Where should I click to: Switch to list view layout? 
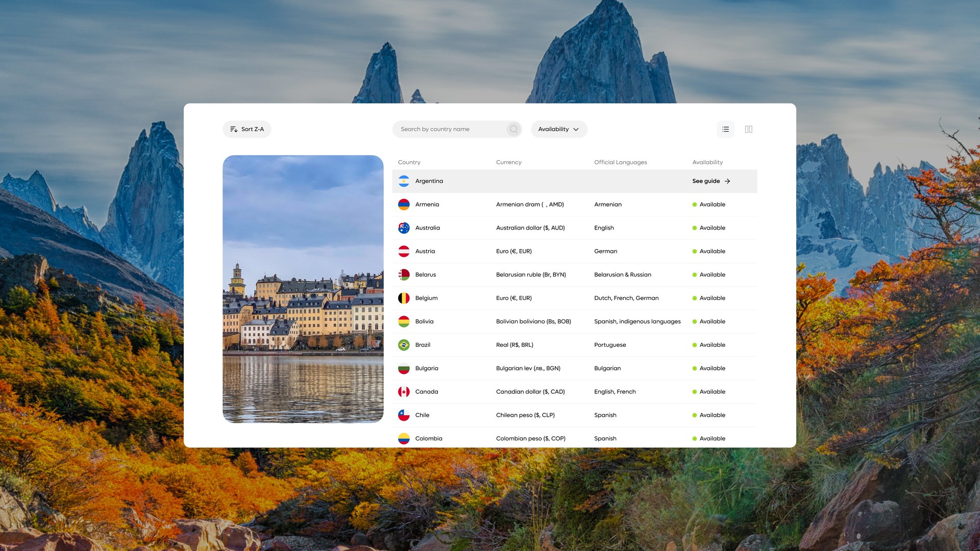(x=725, y=129)
